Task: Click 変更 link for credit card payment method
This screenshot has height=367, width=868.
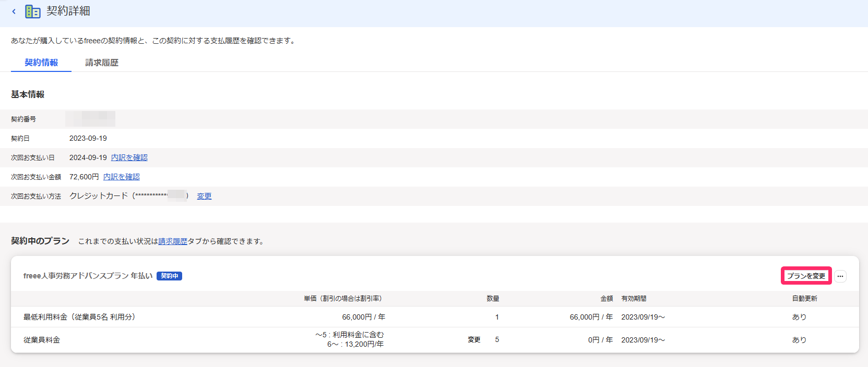Action: [204, 196]
